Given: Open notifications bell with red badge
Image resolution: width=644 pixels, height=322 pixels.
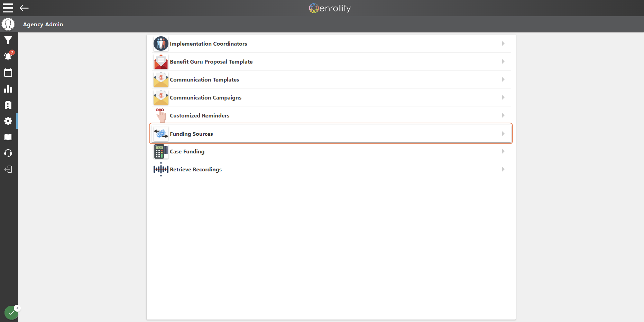Looking at the screenshot, I should coord(8,56).
